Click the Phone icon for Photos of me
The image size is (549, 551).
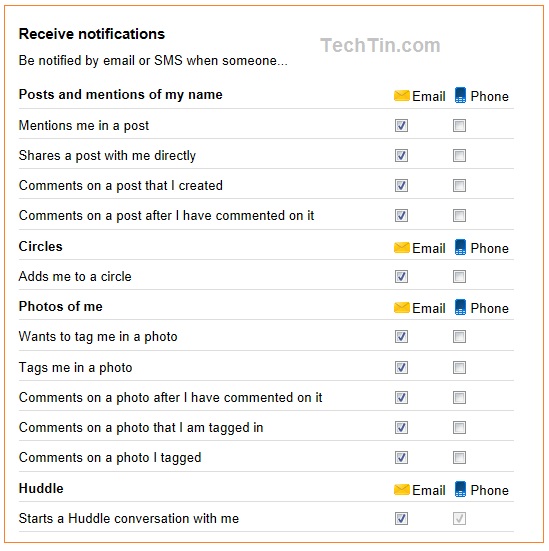[x=460, y=307]
